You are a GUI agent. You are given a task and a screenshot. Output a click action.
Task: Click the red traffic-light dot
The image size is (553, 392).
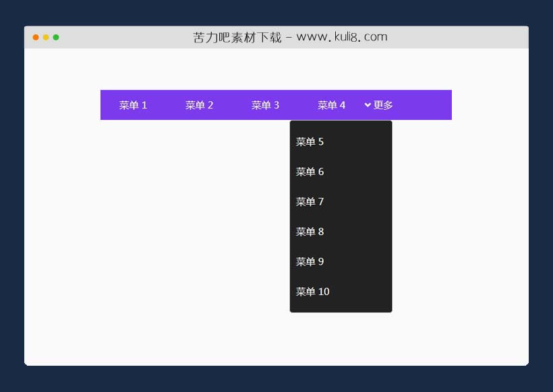click(35, 38)
